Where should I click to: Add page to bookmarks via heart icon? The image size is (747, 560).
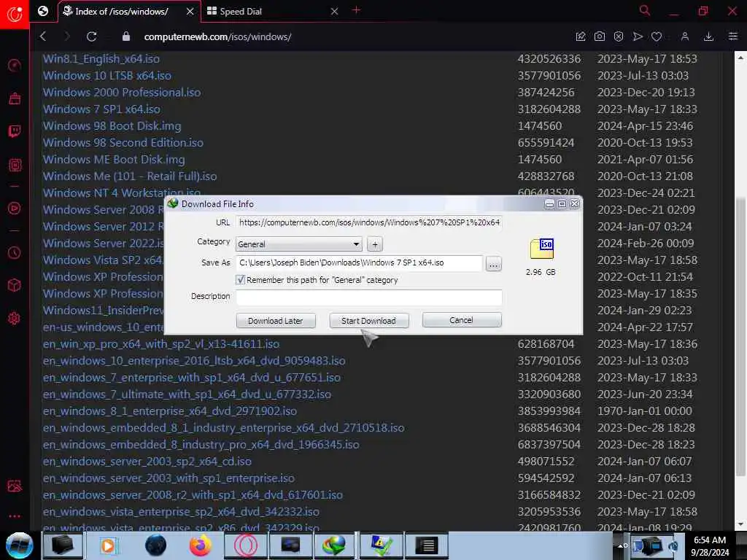coord(657,36)
